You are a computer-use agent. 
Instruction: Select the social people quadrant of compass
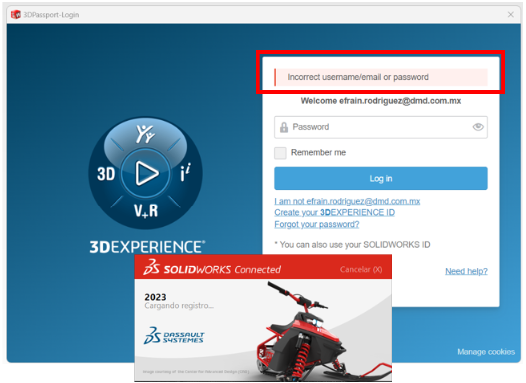click(145, 134)
